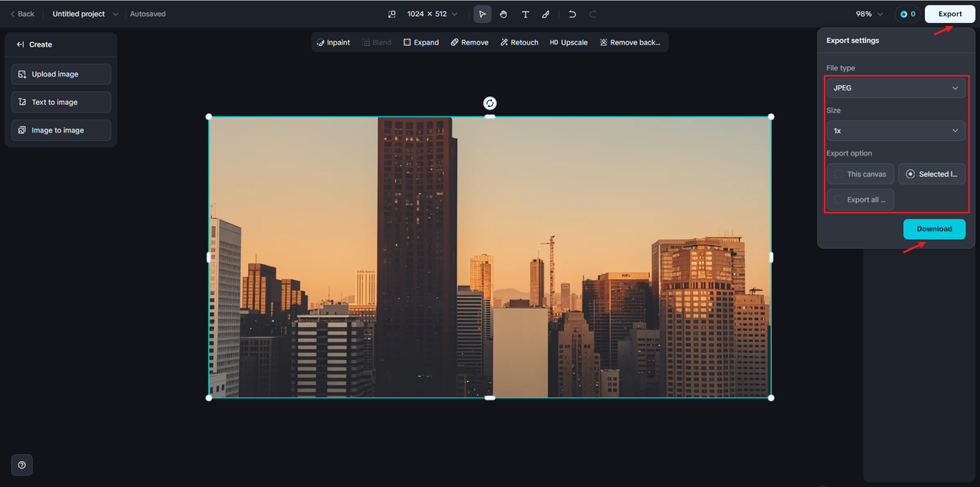Click the redo arrow icon
The image size is (980, 487).
[x=593, y=14]
